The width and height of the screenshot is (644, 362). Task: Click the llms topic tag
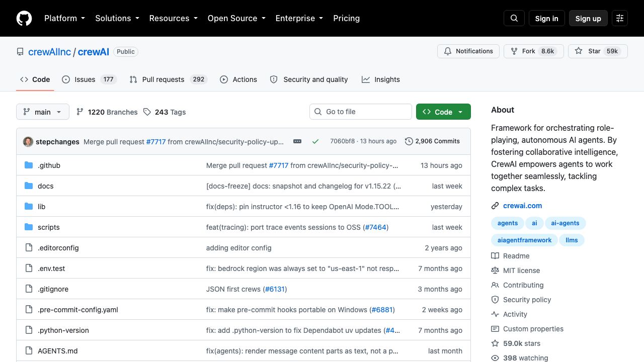point(572,240)
